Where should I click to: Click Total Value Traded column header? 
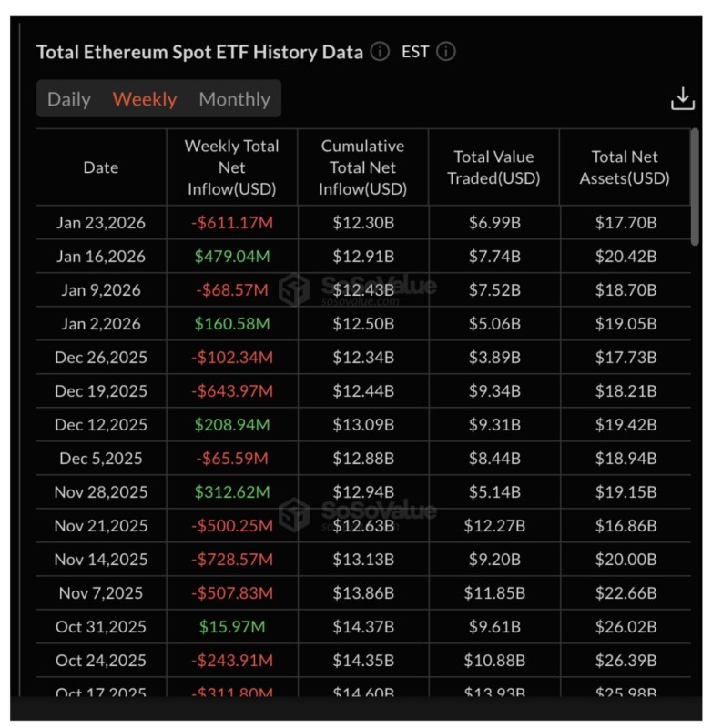click(493, 167)
